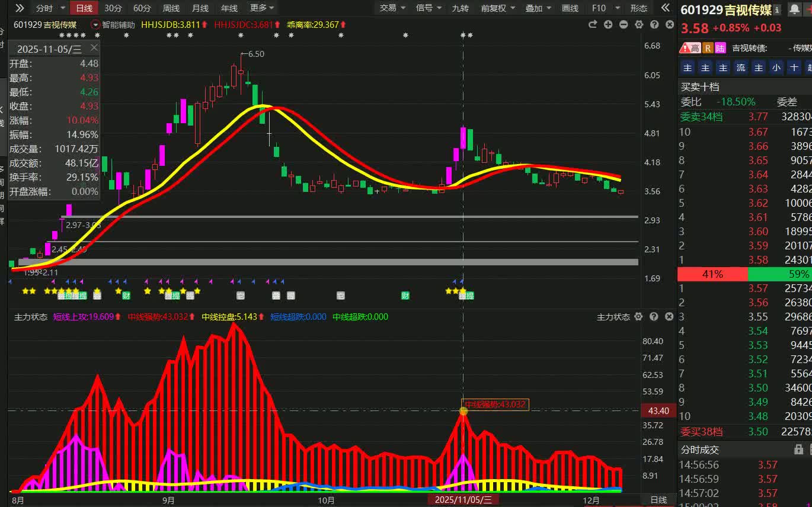Open help icon in main chart header
Image resolution: width=812 pixels, height=507 pixels.
(654, 24)
